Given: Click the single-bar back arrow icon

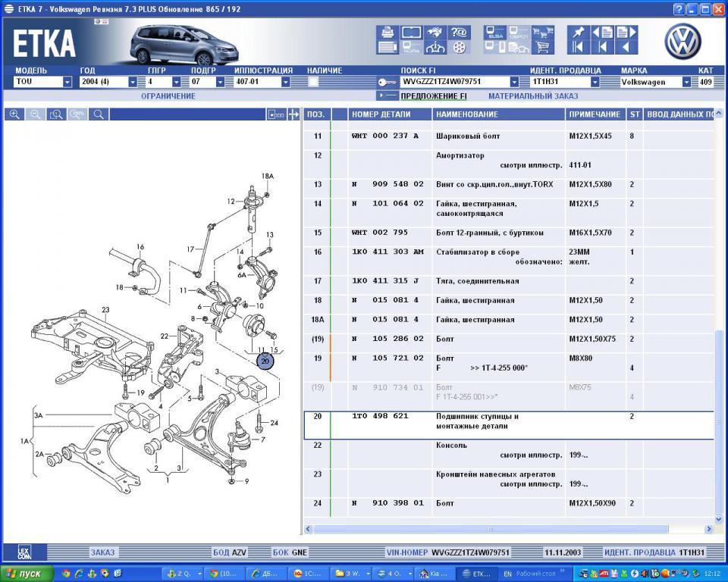Looking at the screenshot, I should [x=602, y=47].
